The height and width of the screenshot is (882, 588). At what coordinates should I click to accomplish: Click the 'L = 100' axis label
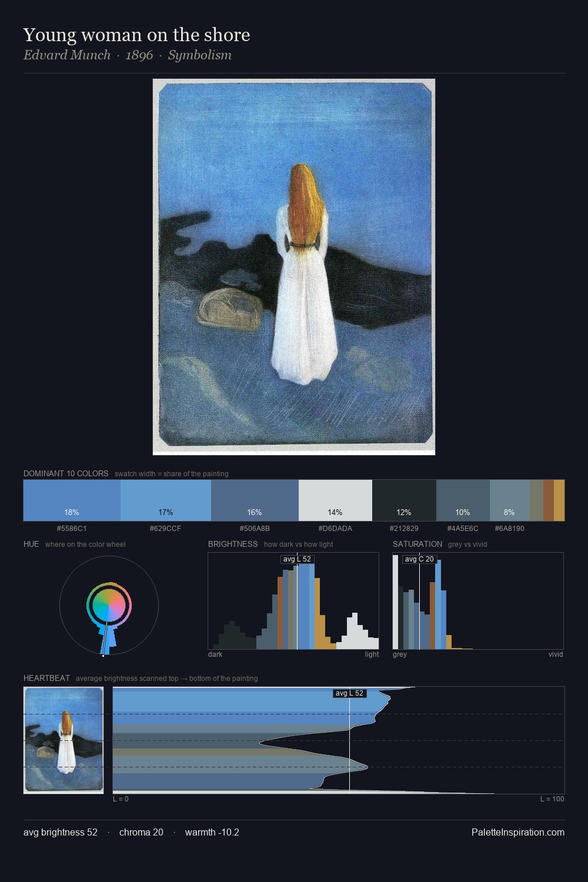point(552,799)
